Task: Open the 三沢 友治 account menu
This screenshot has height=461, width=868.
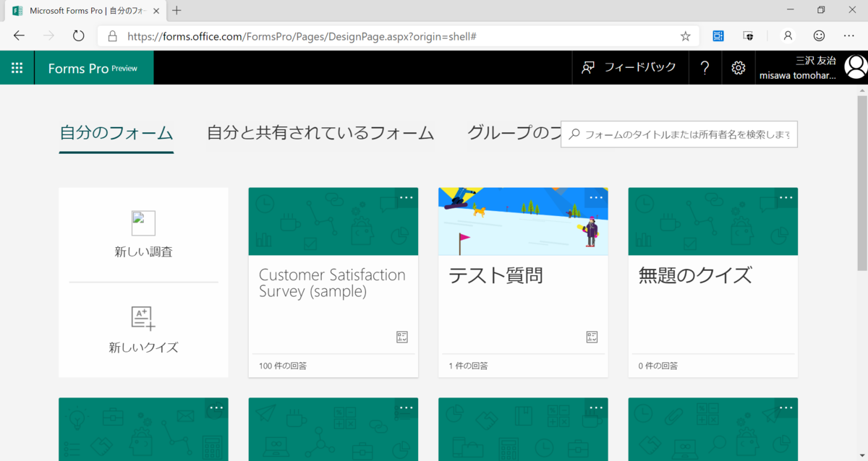Action: click(812, 68)
